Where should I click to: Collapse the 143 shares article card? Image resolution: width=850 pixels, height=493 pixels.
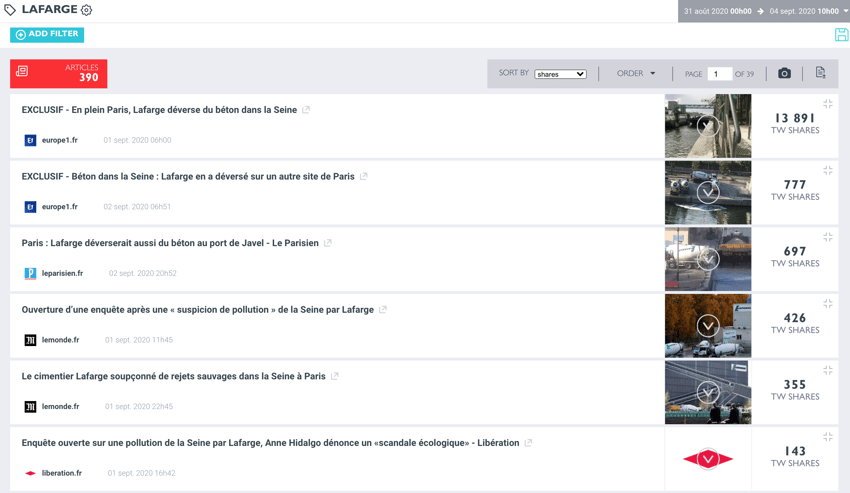click(x=828, y=437)
